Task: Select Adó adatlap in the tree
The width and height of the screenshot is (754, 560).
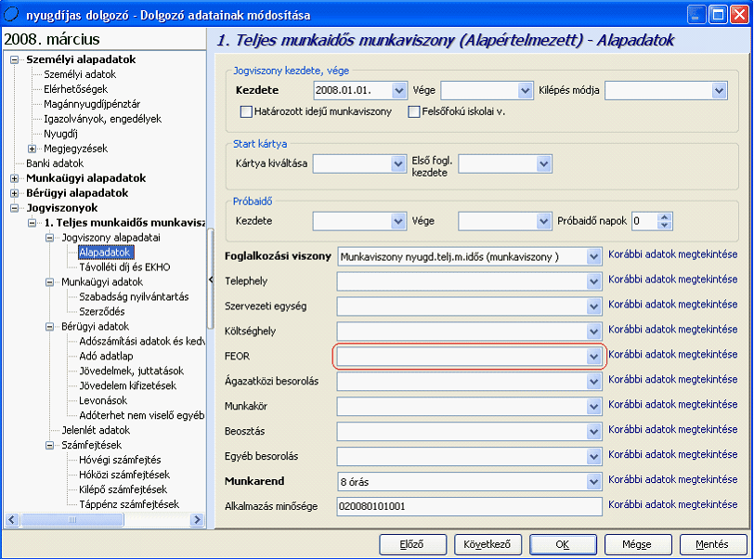Action: click(106, 357)
